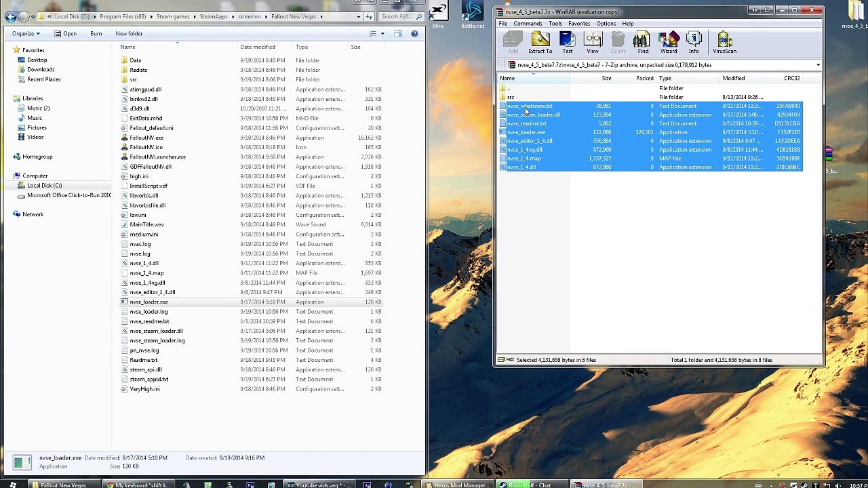The height and width of the screenshot is (488, 868).
Task: Click the Explorer Forward arrow button
Action: tap(24, 16)
